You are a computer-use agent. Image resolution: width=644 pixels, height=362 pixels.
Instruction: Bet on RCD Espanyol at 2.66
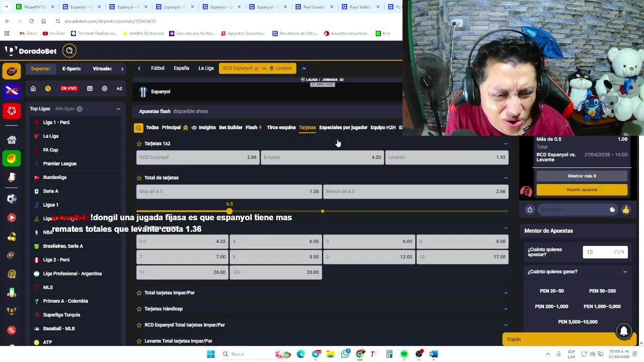[x=198, y=157]
